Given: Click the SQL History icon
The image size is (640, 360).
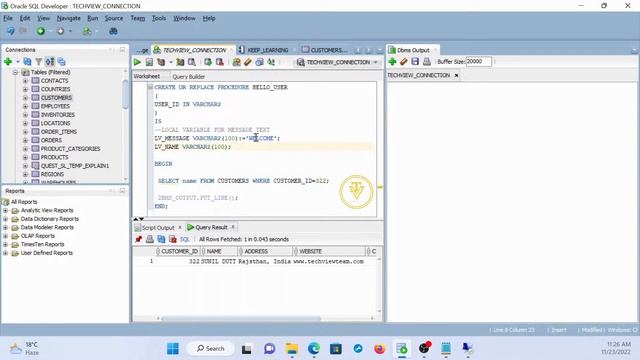Looking at the screenshot, I should [x=259, y=62].
